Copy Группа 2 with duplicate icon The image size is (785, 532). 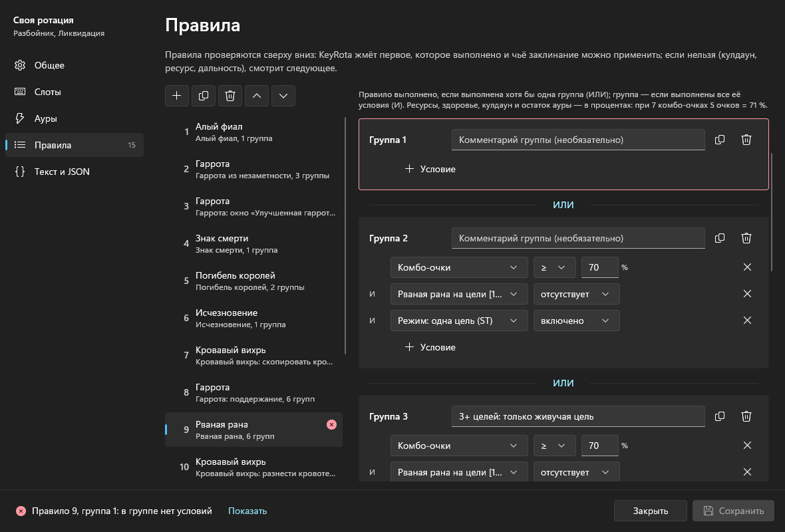click(x=720, y=238)
